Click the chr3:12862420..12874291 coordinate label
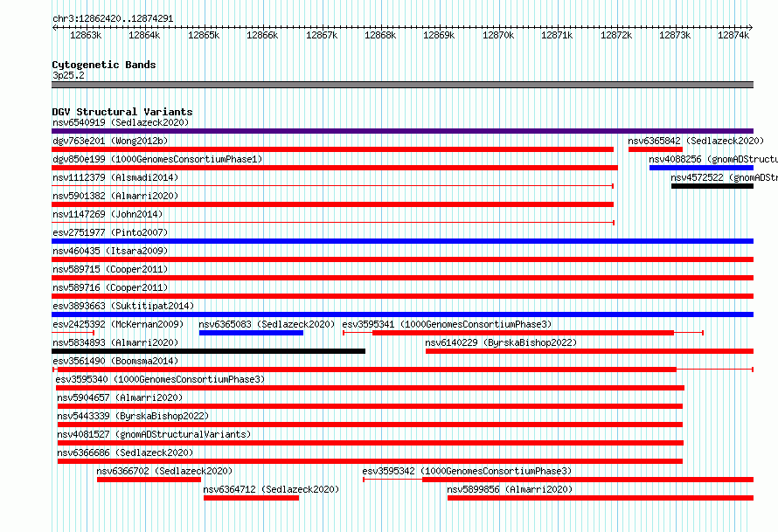 [113, 18]
